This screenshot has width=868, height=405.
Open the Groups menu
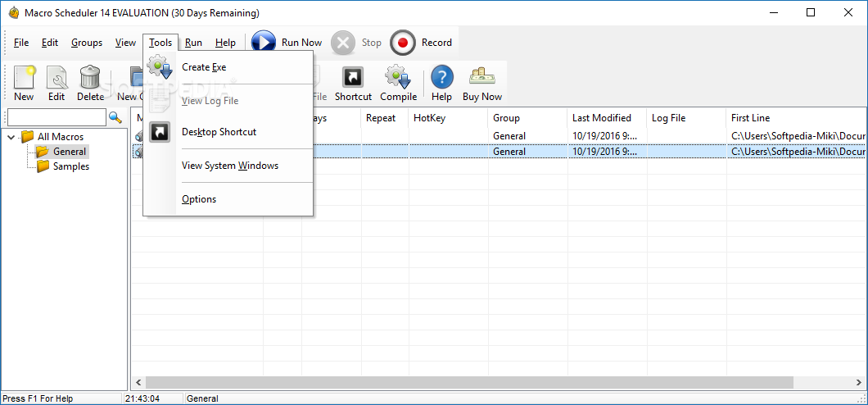click(x=87, y=43)
